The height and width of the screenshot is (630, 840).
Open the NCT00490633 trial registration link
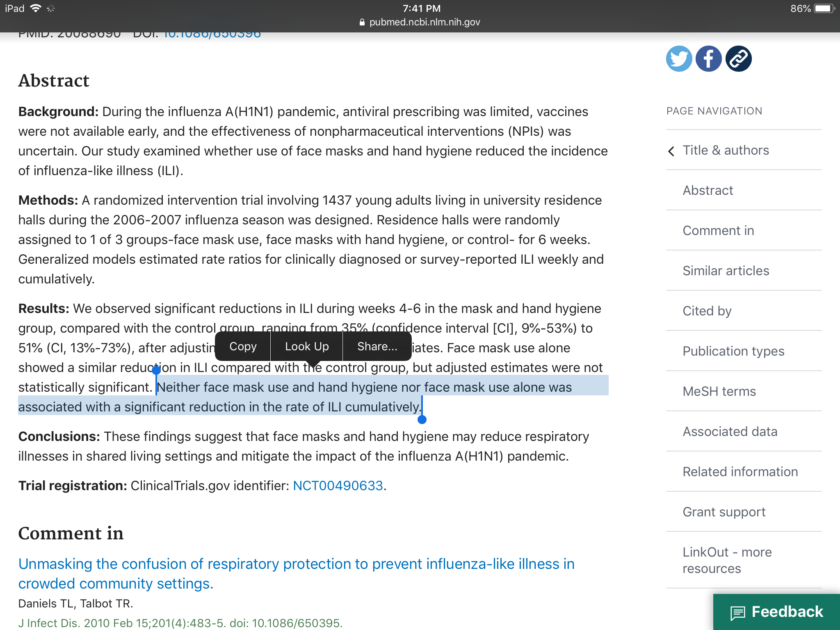(338, 486)
